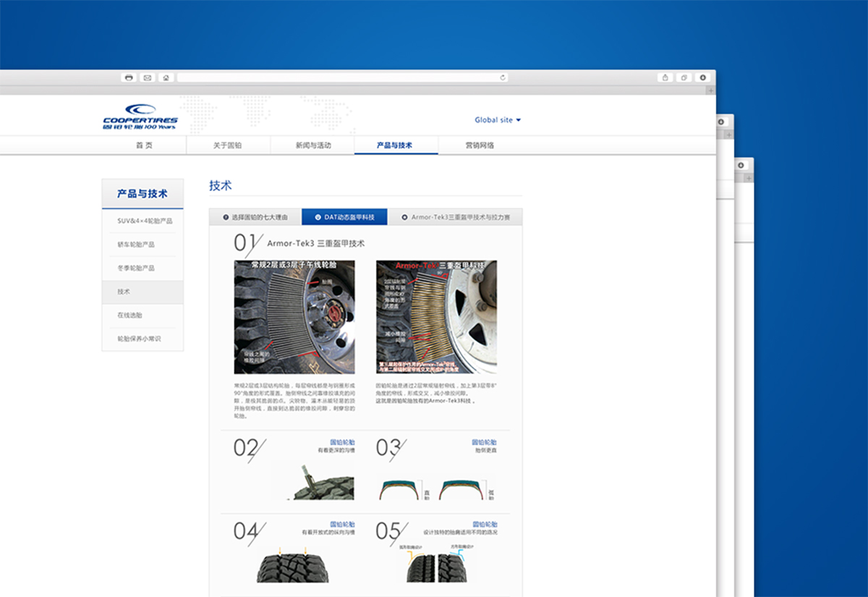
Task: Click the show tabs icon in toolbar
Action: point(684,77)
